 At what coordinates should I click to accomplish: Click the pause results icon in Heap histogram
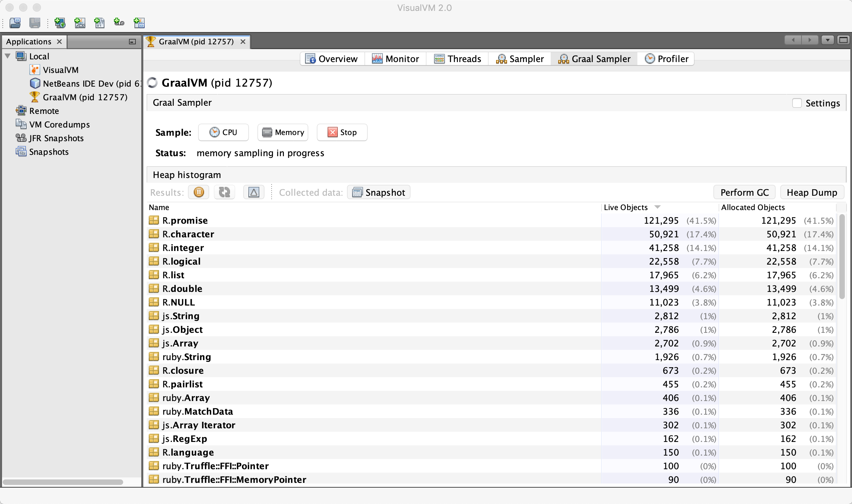point(199,192)
